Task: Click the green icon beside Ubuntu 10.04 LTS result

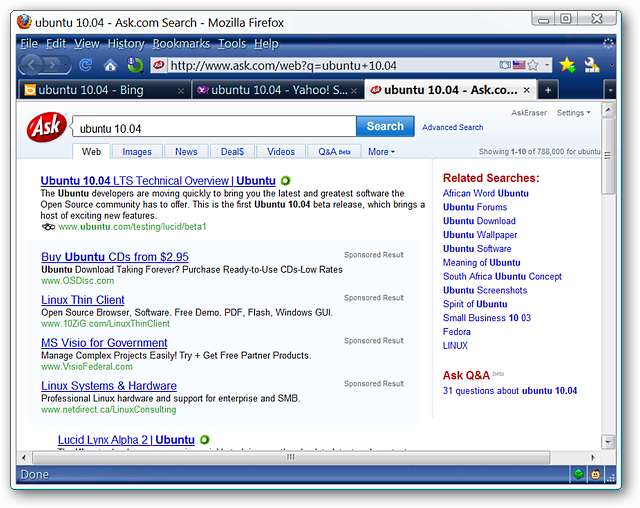Action: [x=286, y=180]
